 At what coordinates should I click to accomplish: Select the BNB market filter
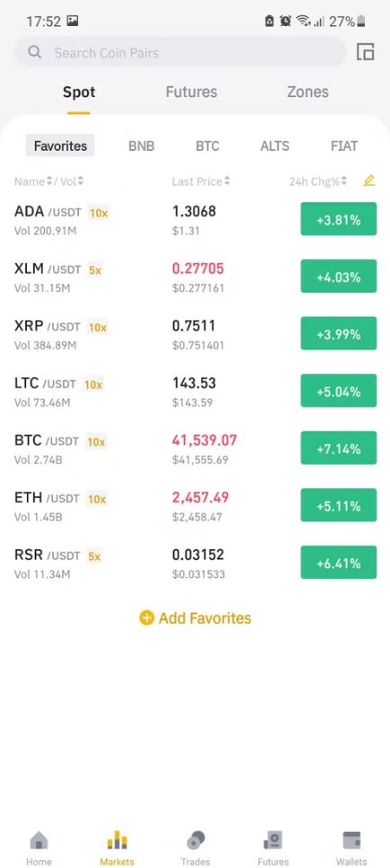coord(141,146)
